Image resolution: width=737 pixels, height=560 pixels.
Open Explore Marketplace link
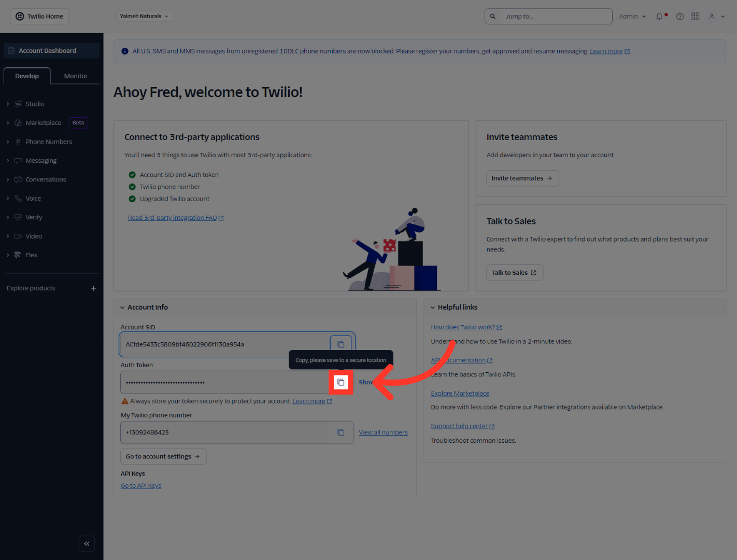pos(460,394)
